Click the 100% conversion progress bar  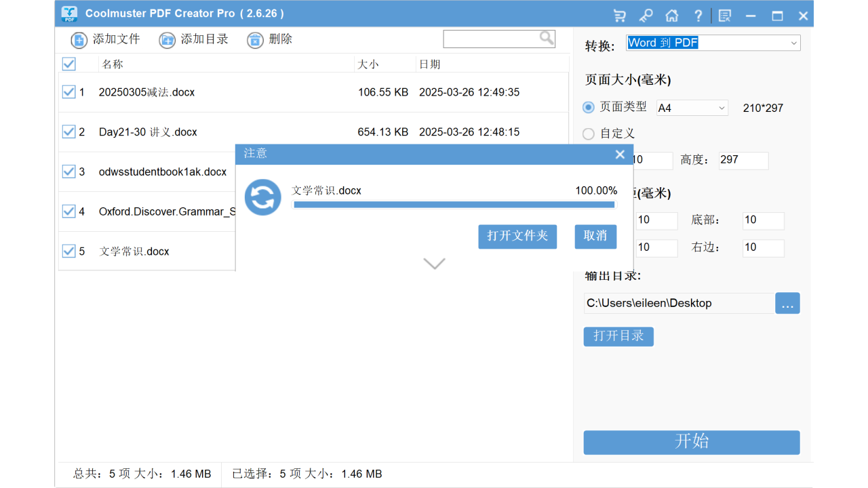[x=454, y=205]
